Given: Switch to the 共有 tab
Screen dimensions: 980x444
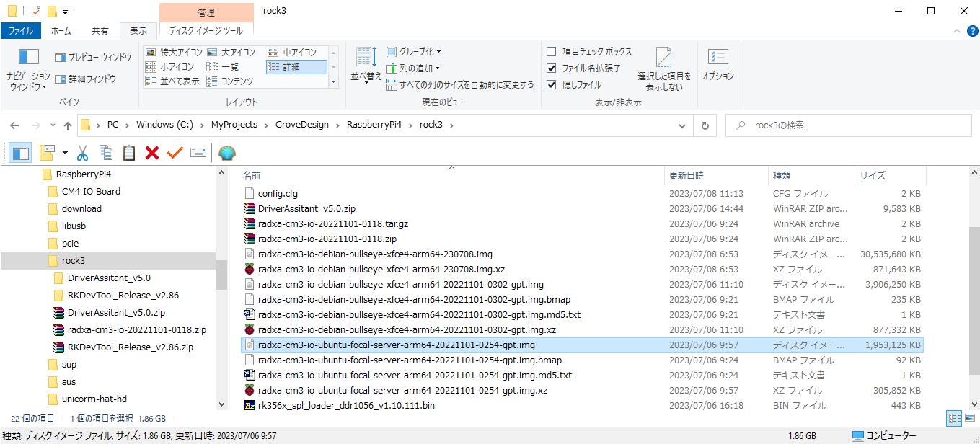Looking at the screenshot, I should (100, 31).
